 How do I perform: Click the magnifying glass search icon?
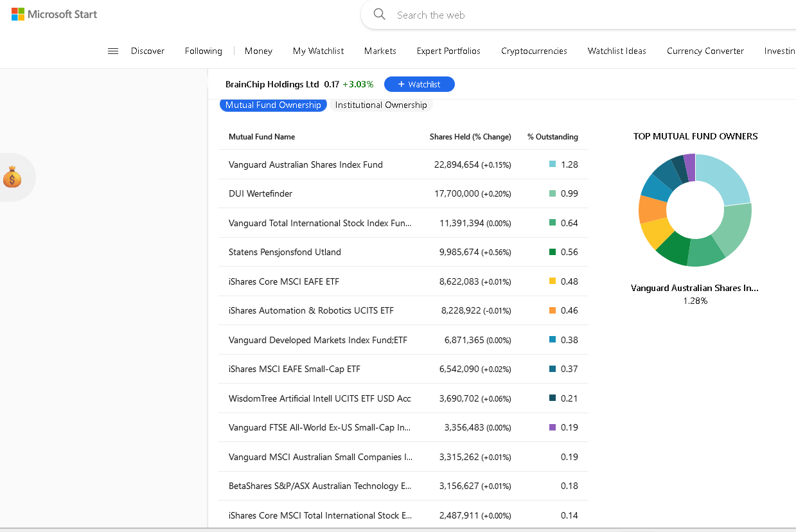380,14
